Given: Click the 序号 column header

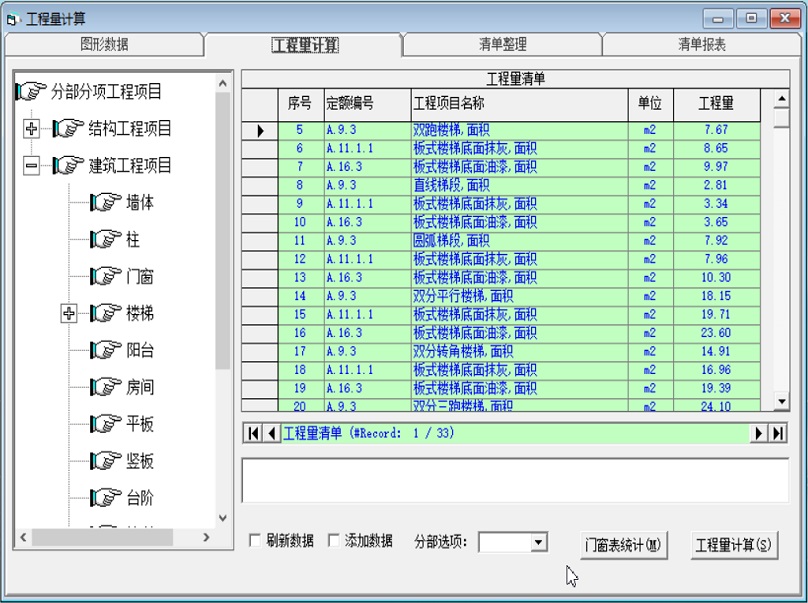Looking at the screenshot, I should [x=301, y=104].
